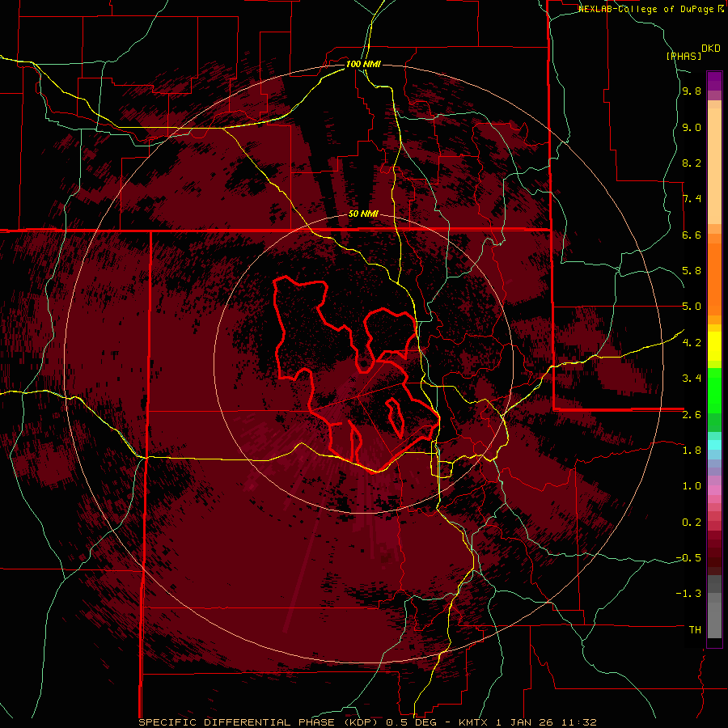Image resolution: width=728 pixels, height=728 pixels.
Task: Click "0.5 DEG" elevation in the caption
Action: 412,722
